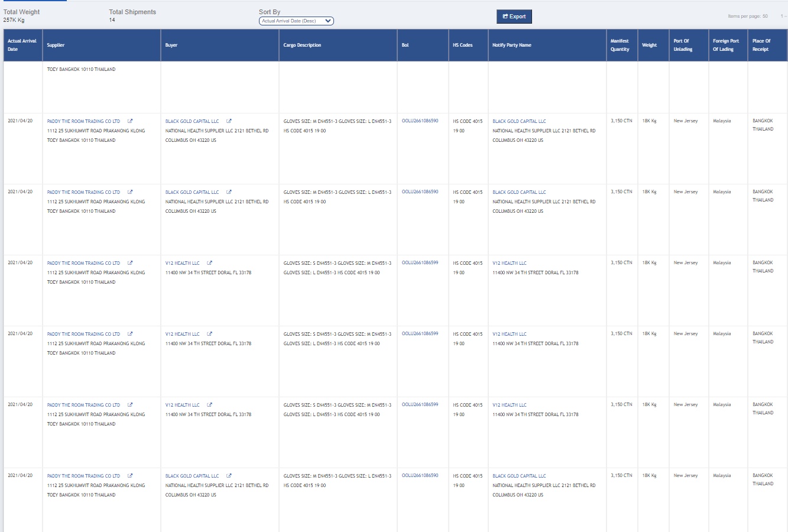
Task: Click external link icon beside bottom row supplier
Action: coord(130,476)
